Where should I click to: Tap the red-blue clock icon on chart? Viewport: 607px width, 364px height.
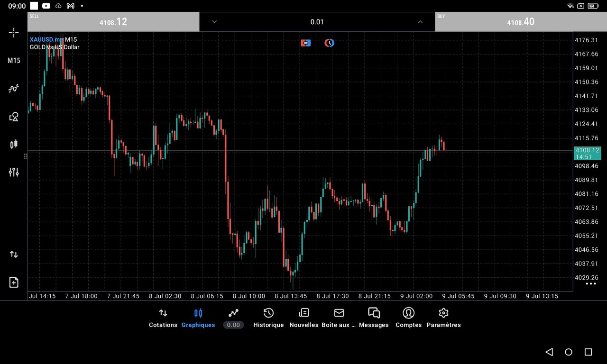pyautogui.click(x=330, y=43)
